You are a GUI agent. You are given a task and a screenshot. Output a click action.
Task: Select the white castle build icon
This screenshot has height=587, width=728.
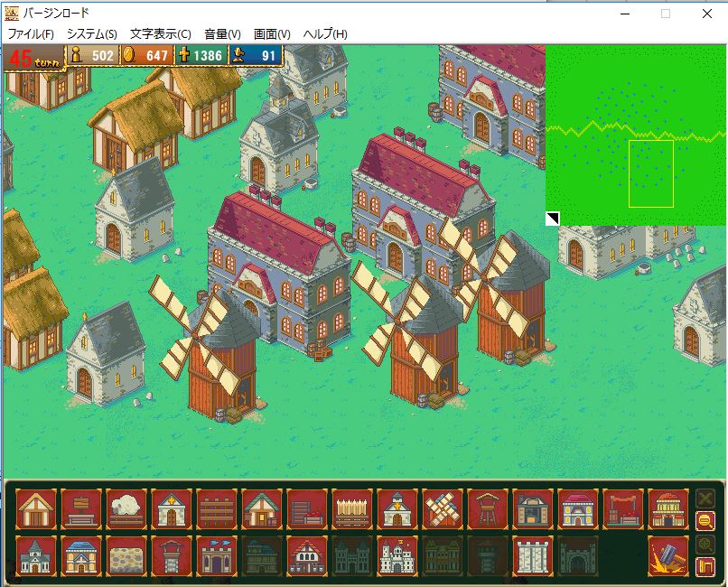coord(397,556)
